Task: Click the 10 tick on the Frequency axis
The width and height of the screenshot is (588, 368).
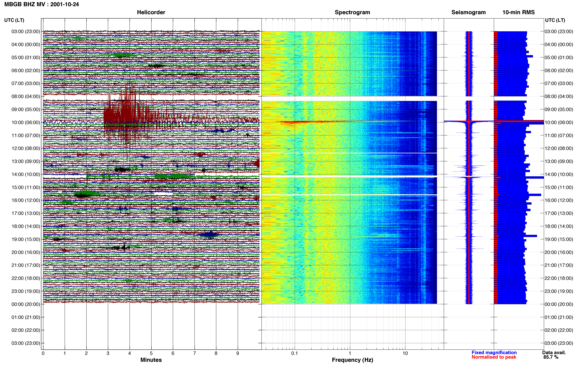Action: [405, 353]
